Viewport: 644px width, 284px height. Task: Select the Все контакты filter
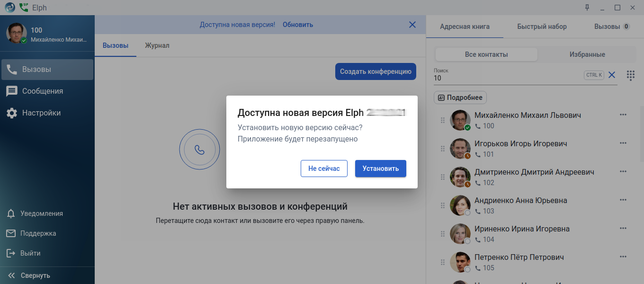(486, 54)
